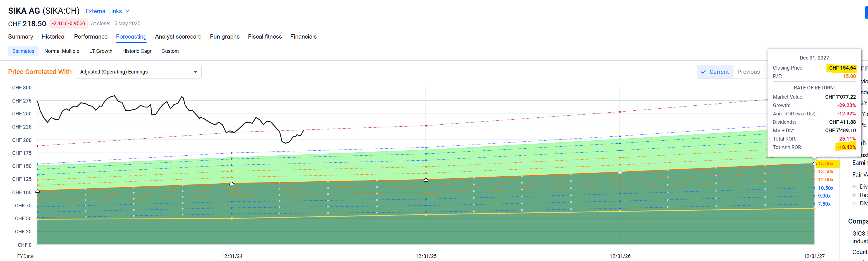Pick the Historic Cagr option
This screenshot has width=868, height=261.
(137, 51)
